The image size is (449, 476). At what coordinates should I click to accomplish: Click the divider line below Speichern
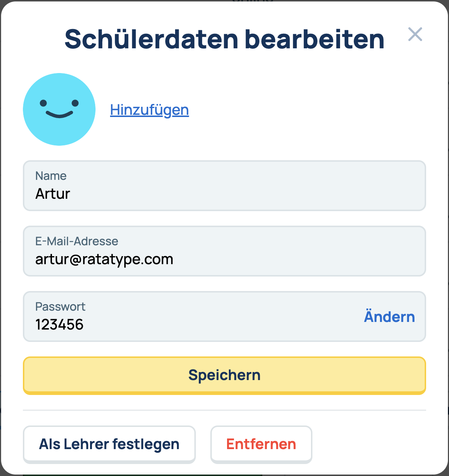point(224,410)
